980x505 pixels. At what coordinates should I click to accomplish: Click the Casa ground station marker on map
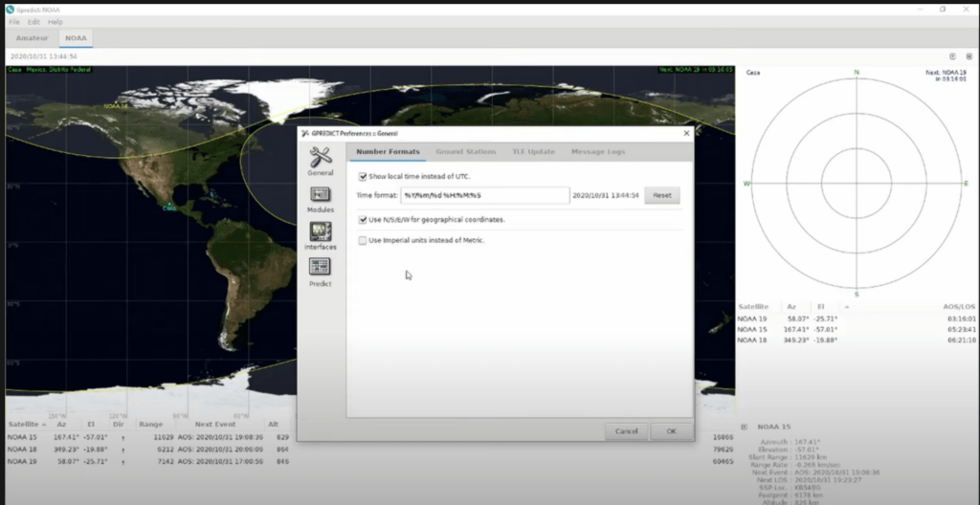pos(169,207)
